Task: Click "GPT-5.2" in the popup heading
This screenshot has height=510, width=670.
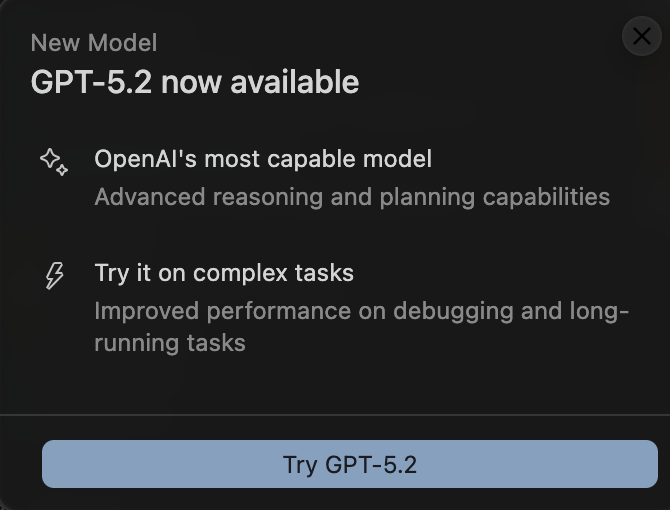Action: click(x=91, y=81)
